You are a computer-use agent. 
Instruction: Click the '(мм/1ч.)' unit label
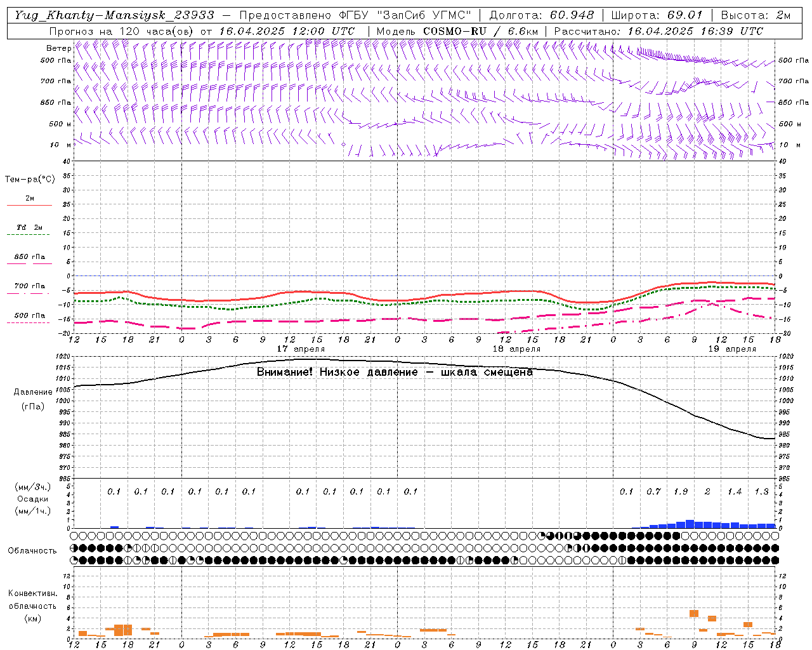[32, 511]
